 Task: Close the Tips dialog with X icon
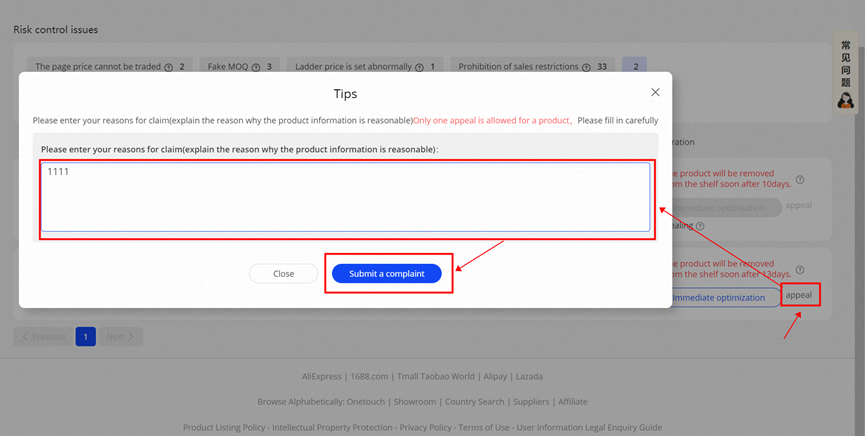tap(655, 92)
